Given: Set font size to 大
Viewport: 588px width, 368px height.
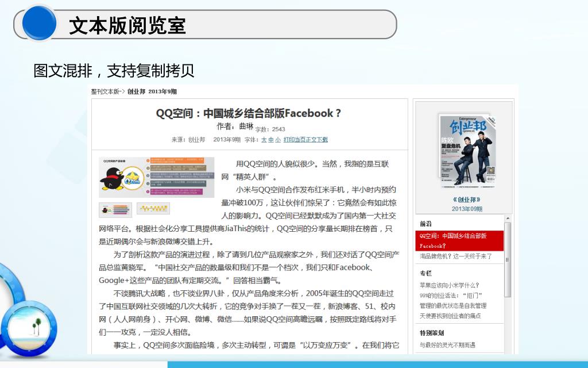Looking at the screenshot, I should pyautogui.click(x=264, y=140).
